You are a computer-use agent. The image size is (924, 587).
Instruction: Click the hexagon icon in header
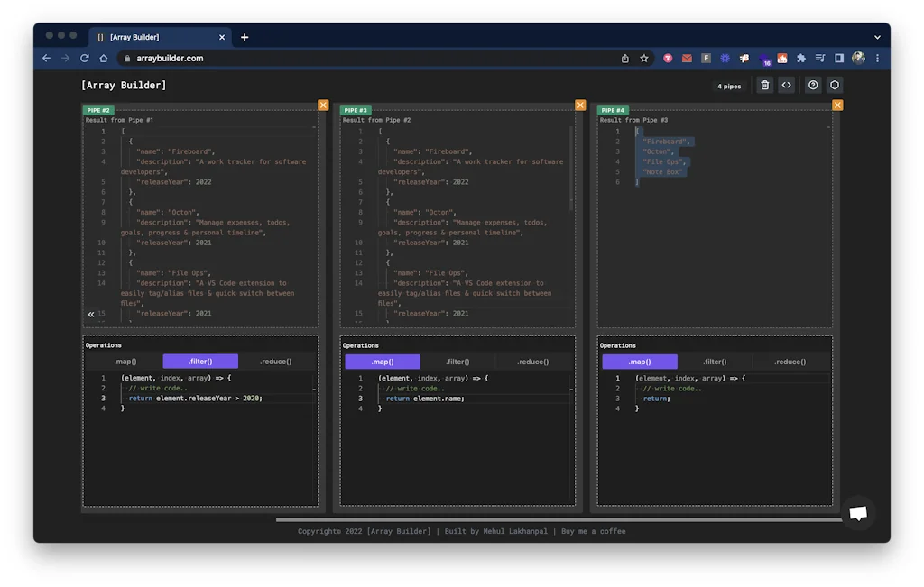click(835, 86)
